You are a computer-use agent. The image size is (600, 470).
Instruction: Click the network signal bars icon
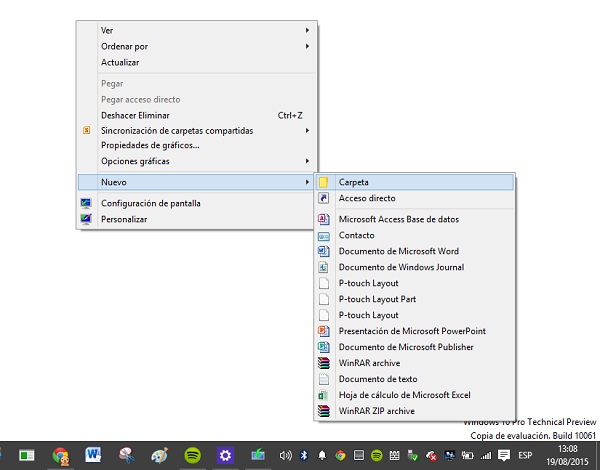coord(486,455)
